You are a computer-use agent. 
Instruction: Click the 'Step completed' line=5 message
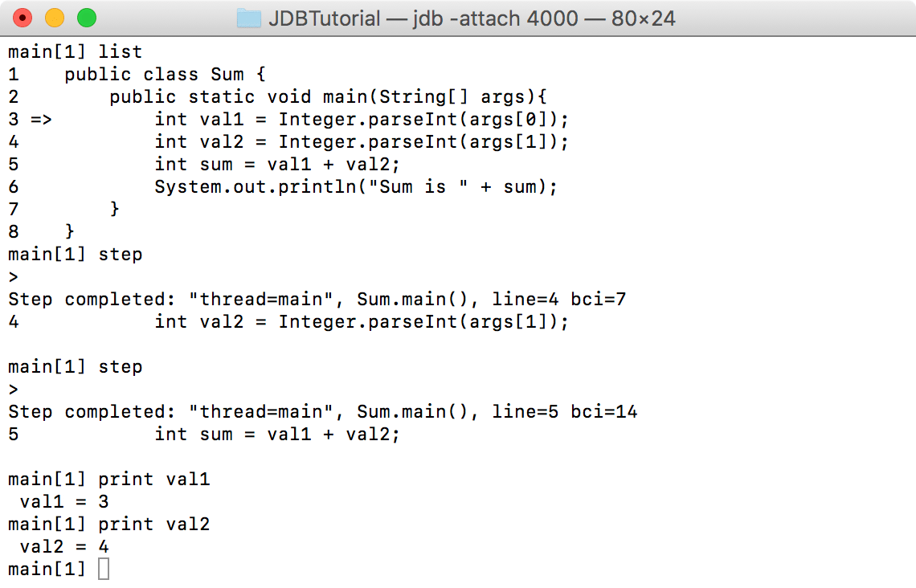coord(321,411)
